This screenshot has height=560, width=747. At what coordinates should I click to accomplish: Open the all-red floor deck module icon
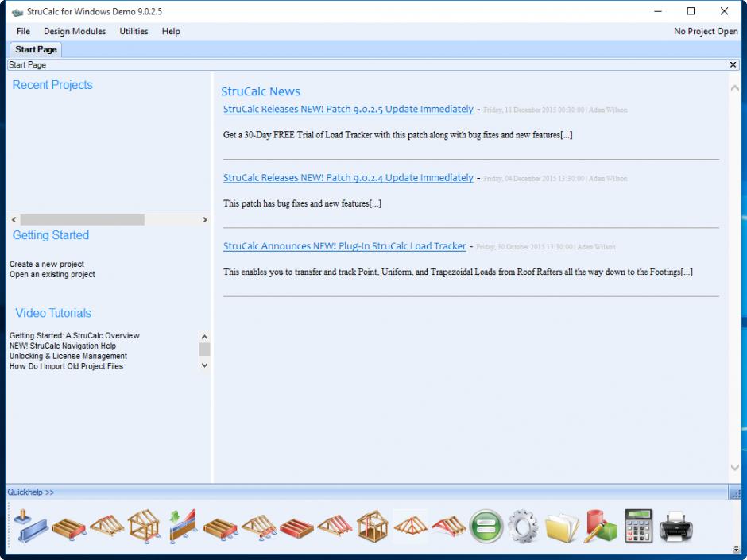click(296, 527)
